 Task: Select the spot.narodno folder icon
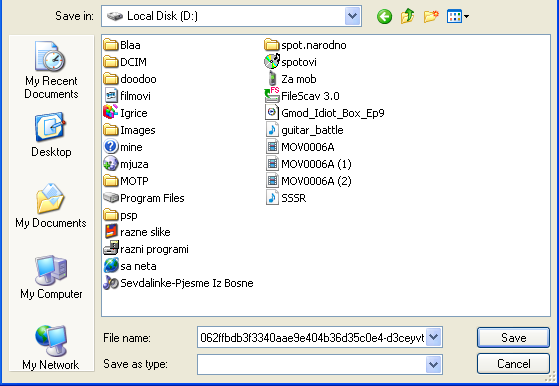[x=272, y=45]
